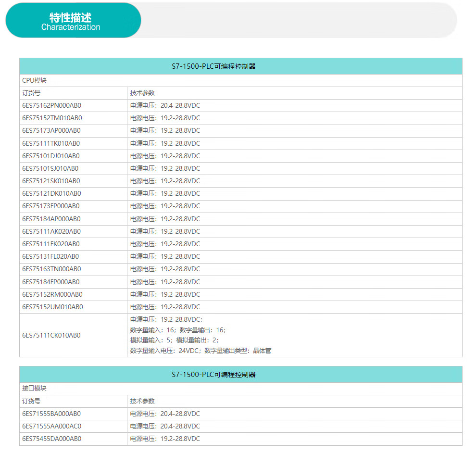The width and height of the screenshot is (476, 453).
Task: Select order number 6ES75184FP000AB0
Action: click(x=51, y=282)
